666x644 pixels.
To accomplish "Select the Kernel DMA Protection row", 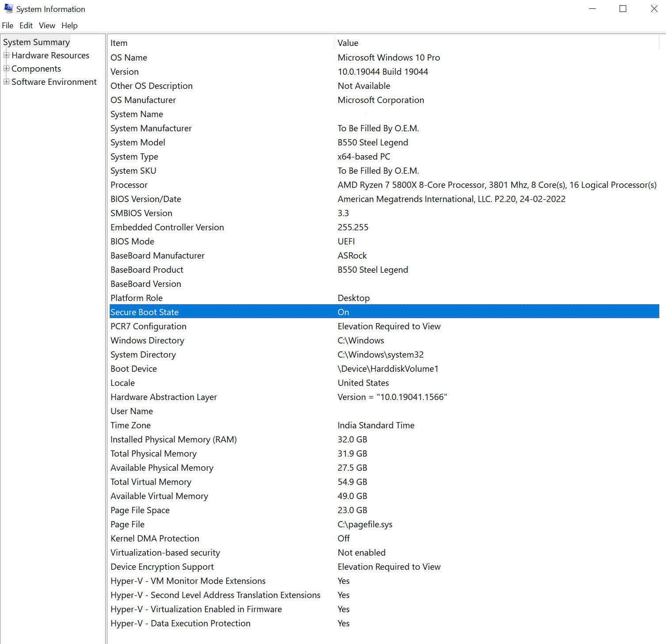I will point(384,538).
